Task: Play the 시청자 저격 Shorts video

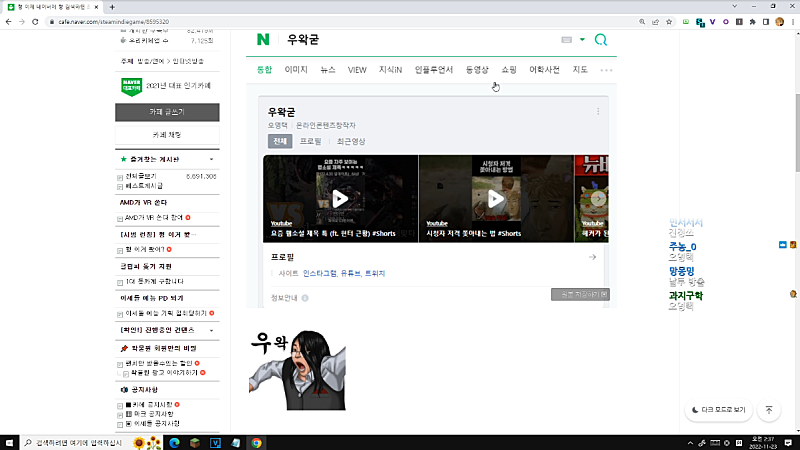Action: point(495,198)
